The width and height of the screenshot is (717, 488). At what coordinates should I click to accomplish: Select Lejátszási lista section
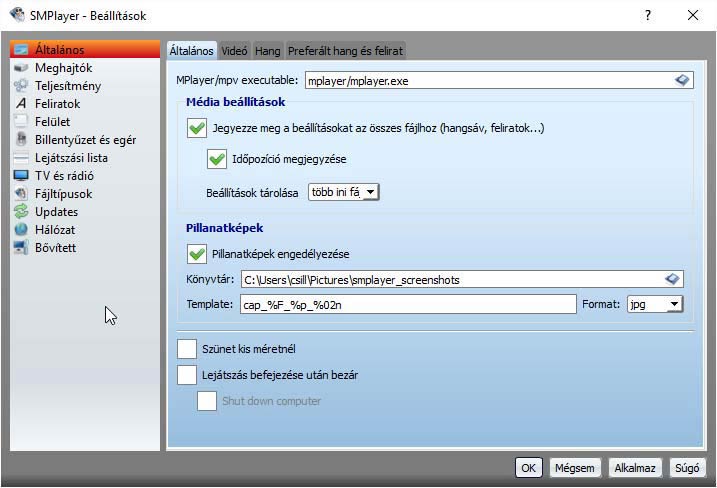85,158
